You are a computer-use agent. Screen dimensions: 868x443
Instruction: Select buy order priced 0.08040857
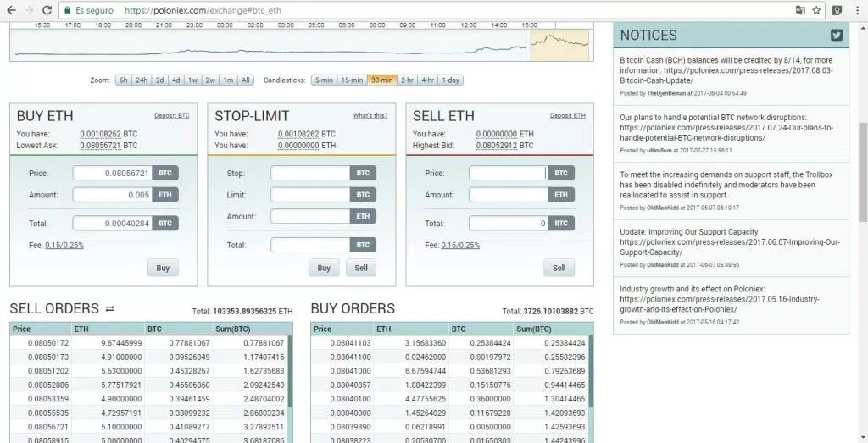(x=451, y=385)
